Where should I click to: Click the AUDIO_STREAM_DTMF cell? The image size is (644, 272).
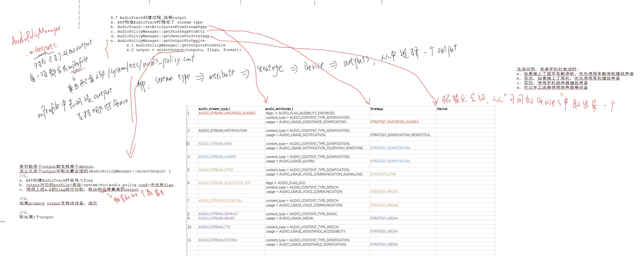pyautogui.click(x=216, y=170)
